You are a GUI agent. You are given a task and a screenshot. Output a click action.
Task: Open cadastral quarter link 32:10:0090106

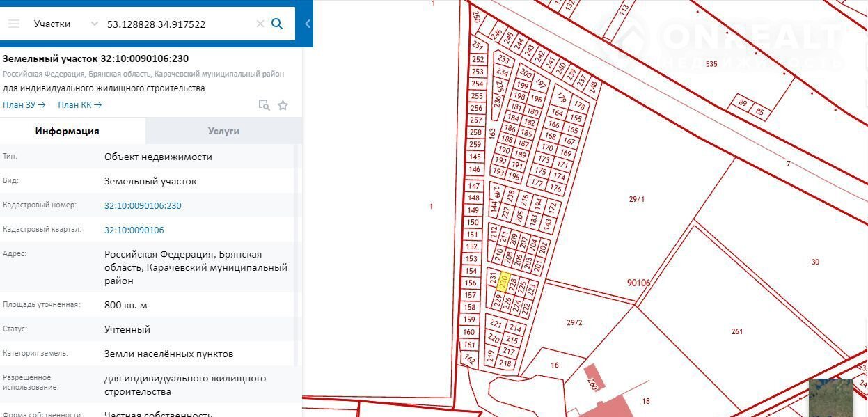pyautogui.click(x=134, y=230)
